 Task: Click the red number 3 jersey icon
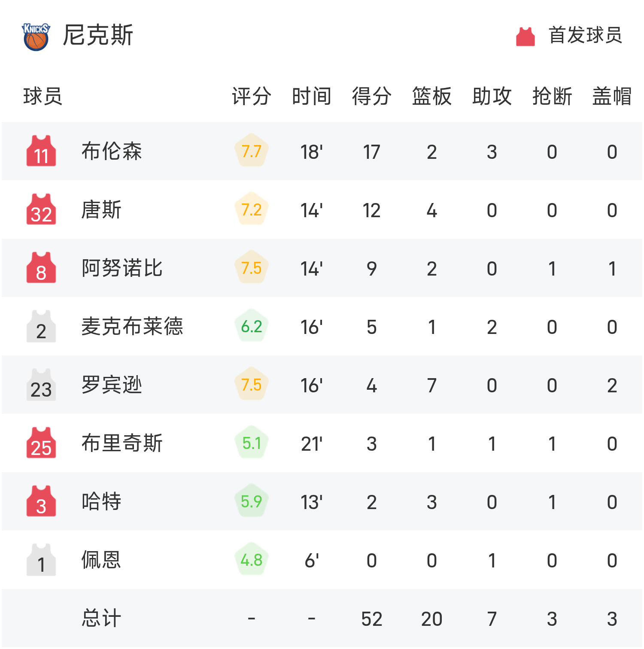point(41,501)
